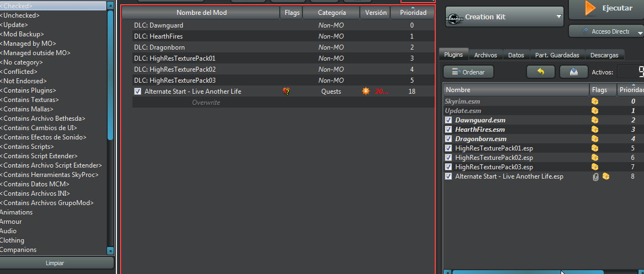Click the plugin list horizontal scrollbar
Screen dimensions: 644x274
click(x=528, y=272)
